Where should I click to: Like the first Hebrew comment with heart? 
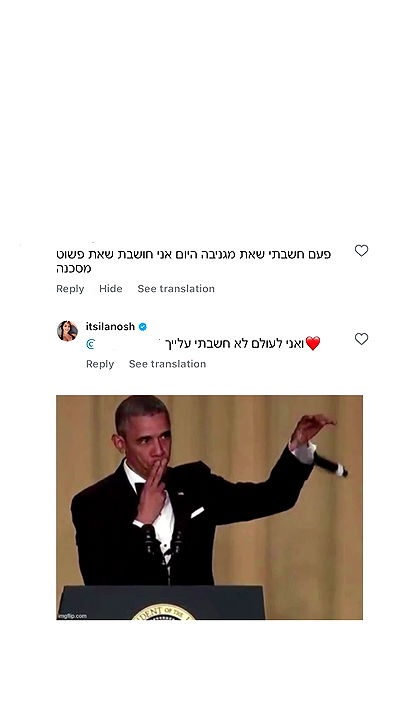click(x=361, y=250)
